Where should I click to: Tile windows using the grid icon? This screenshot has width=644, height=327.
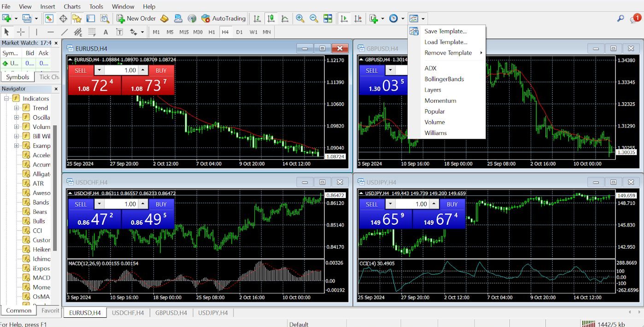328,18
